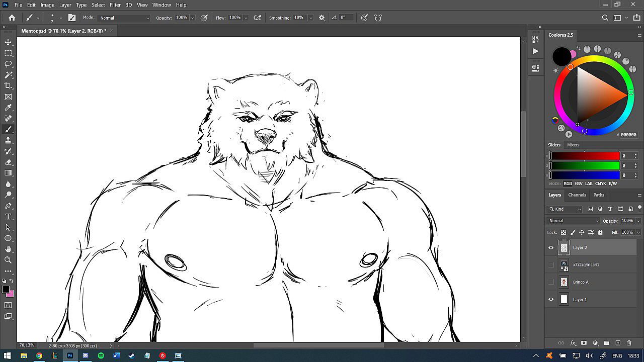Select the Horizontal Type tool
The height and width of the screenshot is (362, 644).
[8, 217]
